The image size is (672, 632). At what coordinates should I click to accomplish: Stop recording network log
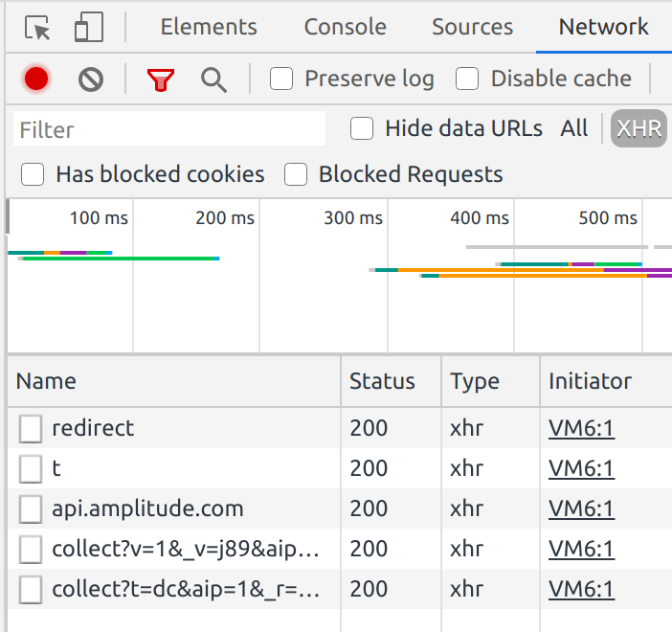point(36,79)
